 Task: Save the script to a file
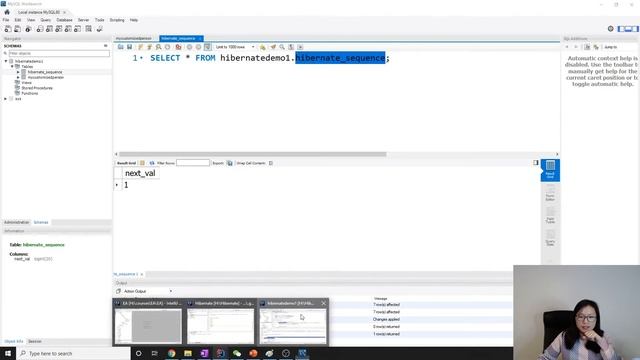pos(129,47)
